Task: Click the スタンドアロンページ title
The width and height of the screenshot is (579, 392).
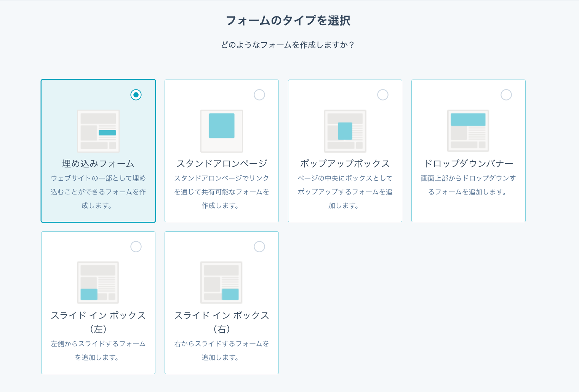Action: point(222,164)
